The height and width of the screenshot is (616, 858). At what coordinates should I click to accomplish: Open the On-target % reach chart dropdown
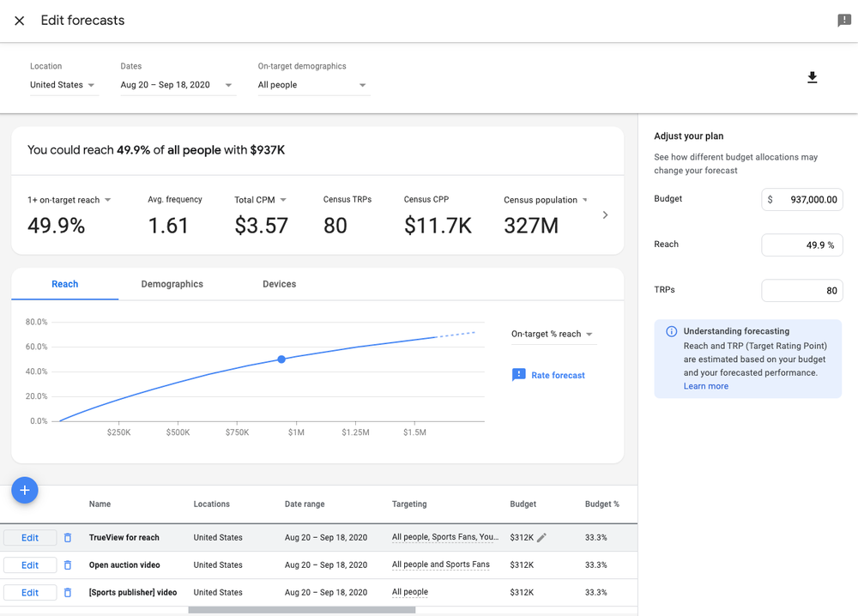(x=553, y=335)
